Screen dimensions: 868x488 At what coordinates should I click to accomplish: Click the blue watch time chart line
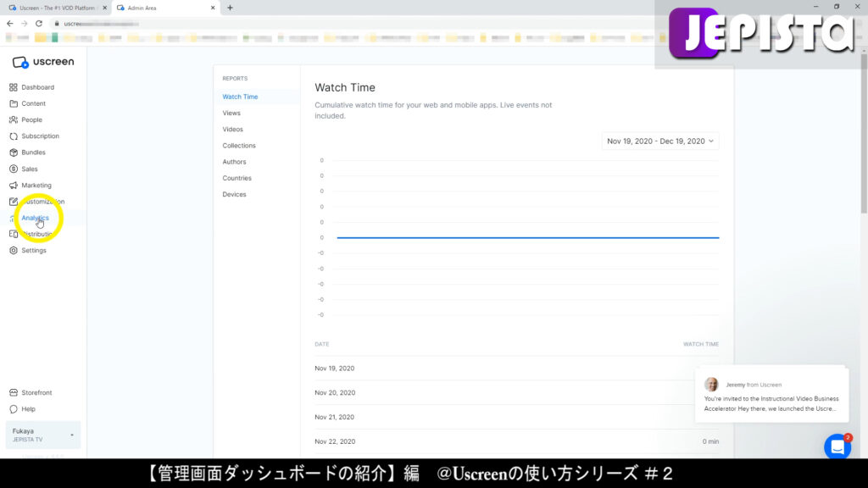528,237
